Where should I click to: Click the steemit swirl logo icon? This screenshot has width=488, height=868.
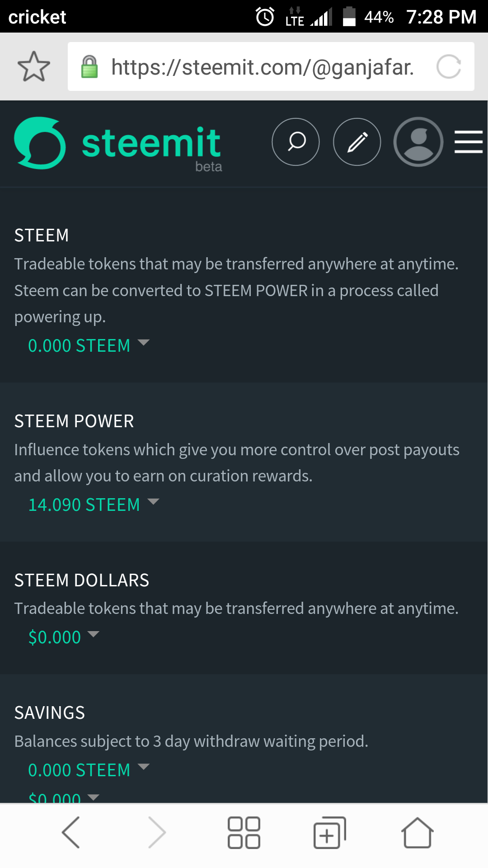[x=40, y=143]
